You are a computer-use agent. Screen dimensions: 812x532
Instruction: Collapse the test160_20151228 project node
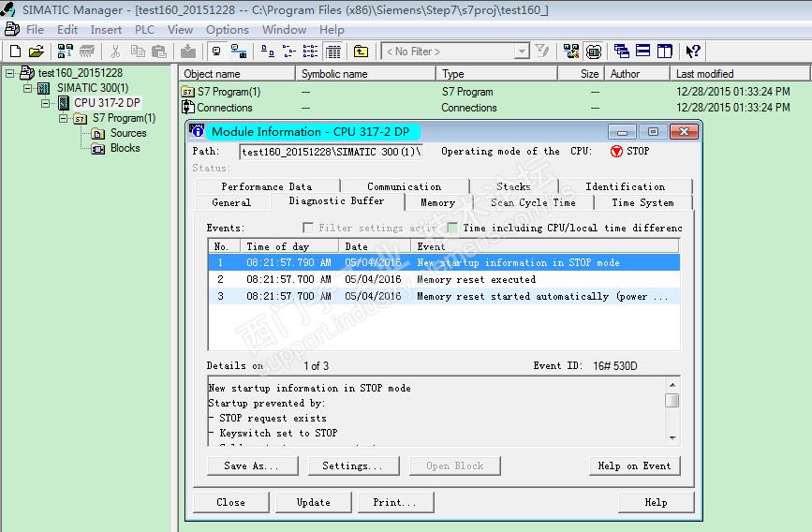(x=10, y=73)
